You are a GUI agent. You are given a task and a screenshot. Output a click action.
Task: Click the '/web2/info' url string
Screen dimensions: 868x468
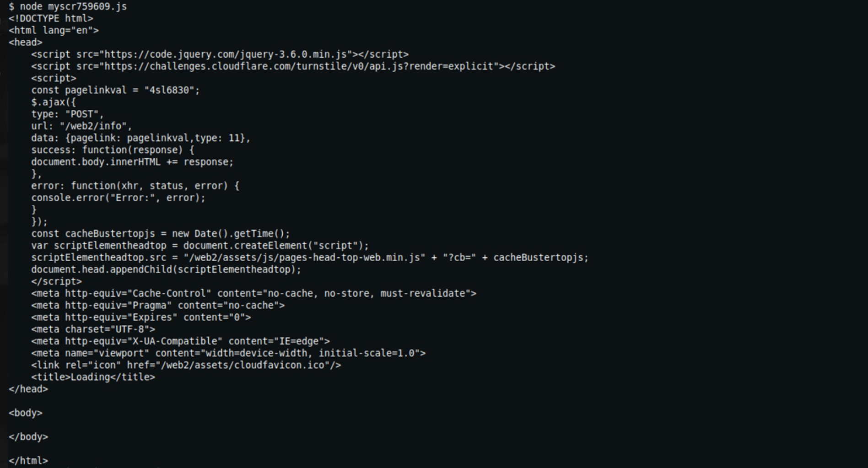(95, 126)
